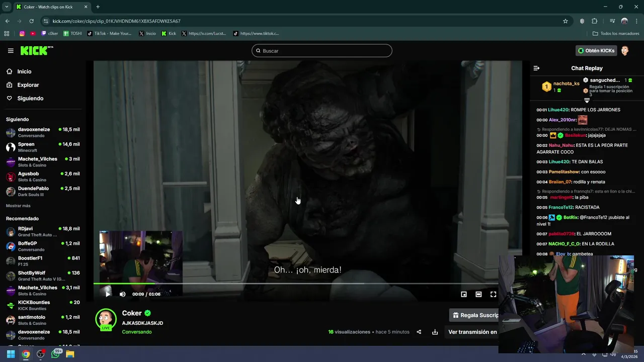Expand the gift leaderboard chevron in chat
The image size is (644, 362).
coord(587,101)
